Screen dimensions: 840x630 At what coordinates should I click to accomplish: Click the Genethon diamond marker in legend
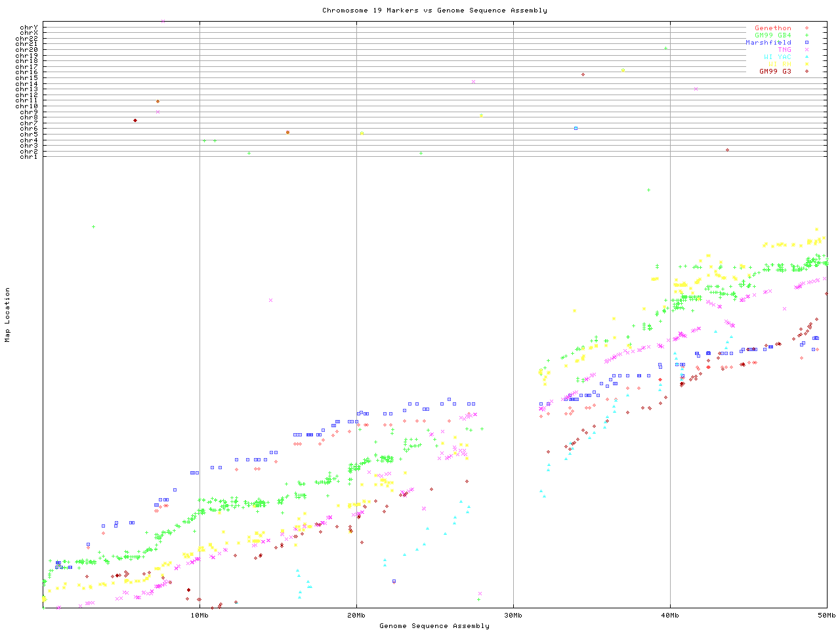[807, 28]
